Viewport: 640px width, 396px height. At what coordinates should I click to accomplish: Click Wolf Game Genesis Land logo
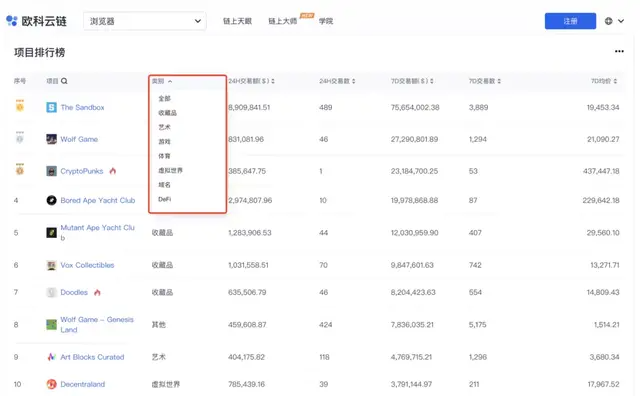(x=51, y=325)
